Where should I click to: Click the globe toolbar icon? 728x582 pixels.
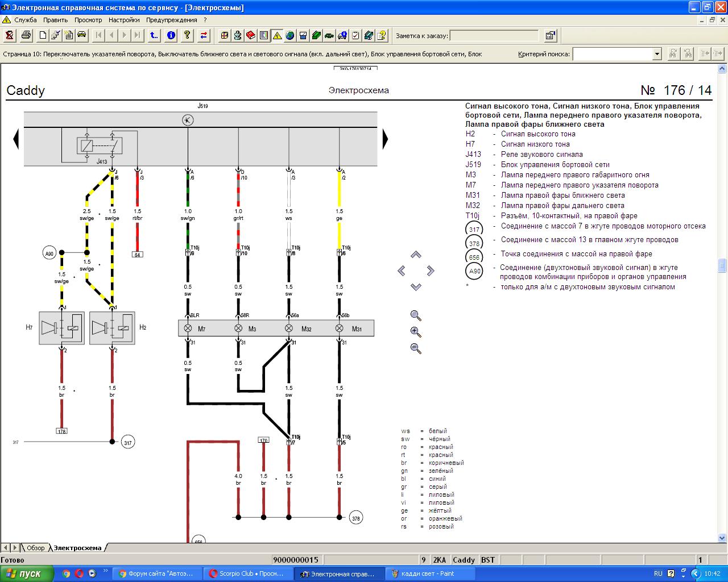pos(290,35)
